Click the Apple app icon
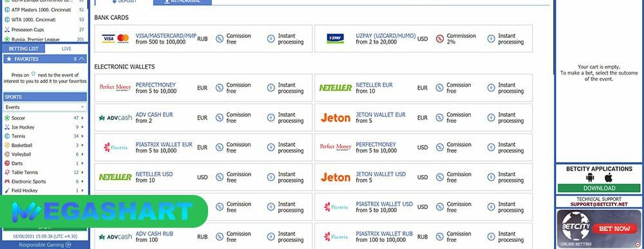644x249 pixels. pos(609,177)
